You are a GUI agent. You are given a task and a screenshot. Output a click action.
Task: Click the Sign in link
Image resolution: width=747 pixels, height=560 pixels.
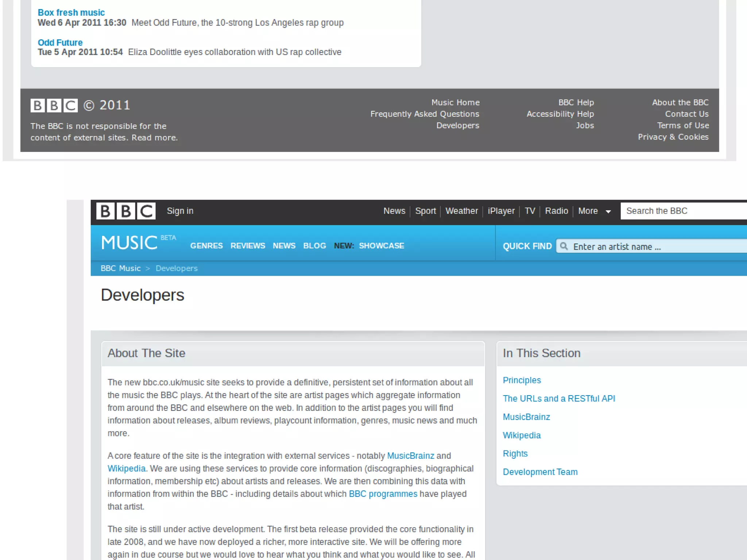(x=180, y=211)
